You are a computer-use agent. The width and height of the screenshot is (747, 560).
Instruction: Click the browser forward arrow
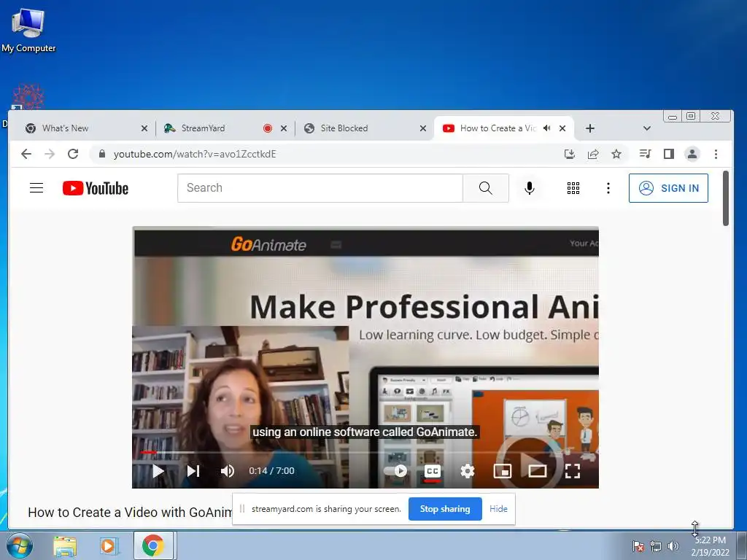(50, 154)
